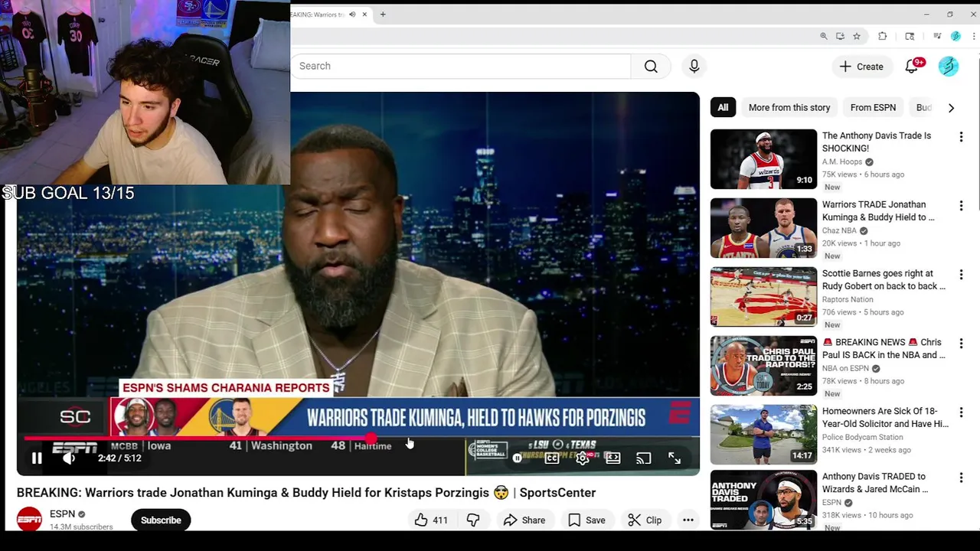Open the Create menu
Screen dimensions: 980x551
pyautogui.click(x=861, y=67)
